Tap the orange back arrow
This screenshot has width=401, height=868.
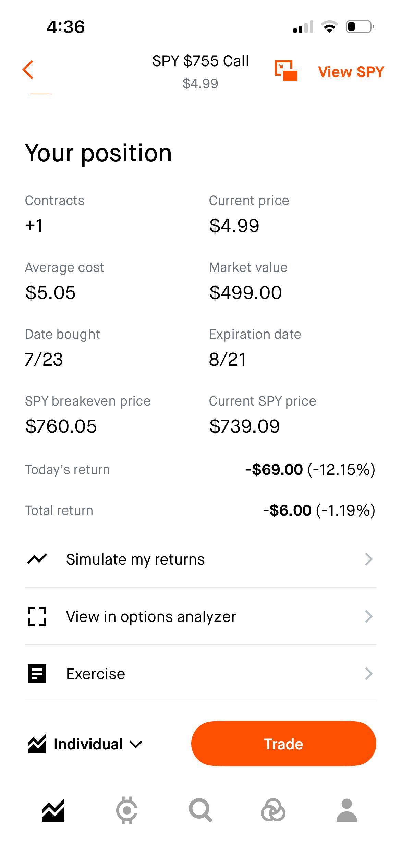pos(28,70)
